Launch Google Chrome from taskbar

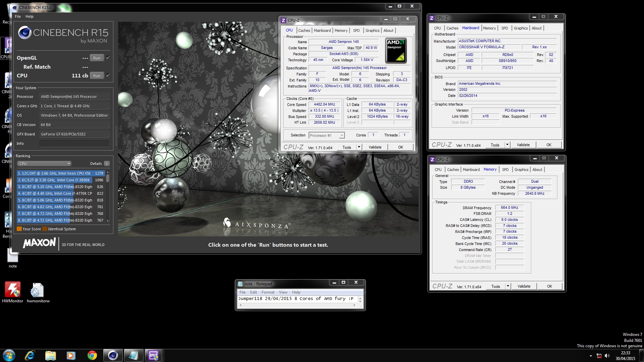pos(92,355)
